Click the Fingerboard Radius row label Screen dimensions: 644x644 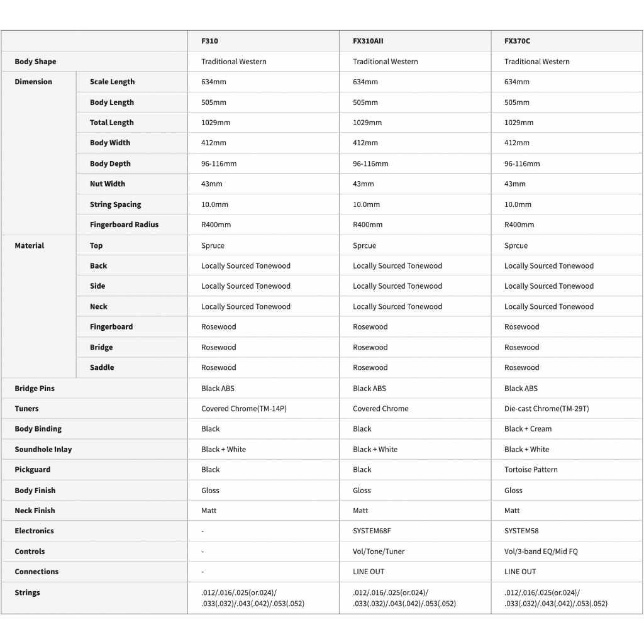click(124, 225)
